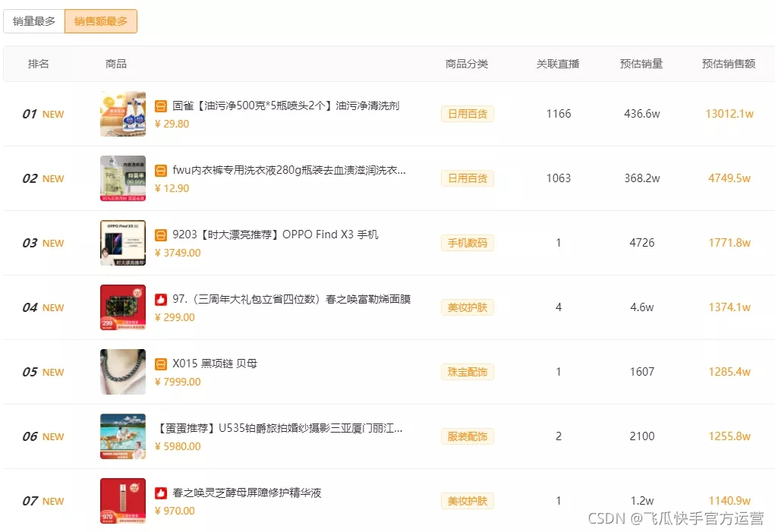Image resolution: width=775 pixels, height=532 pixels.
Task: Switch to the 销量最多 tab
Action: coord(33,21)
